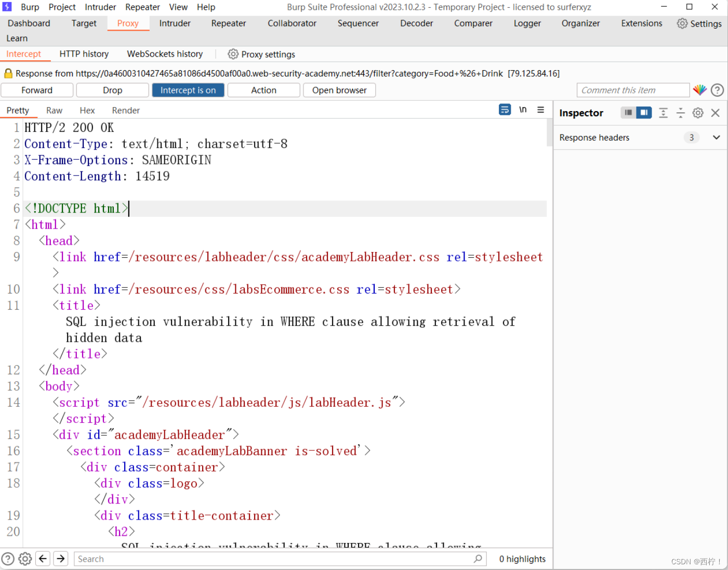Close the Inspector panel
The image size is (728, 570).
(715, 113)
